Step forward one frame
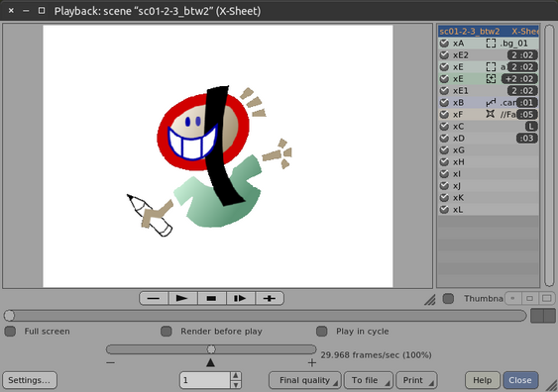The image size is (558, 392). [x=240, y=298]
